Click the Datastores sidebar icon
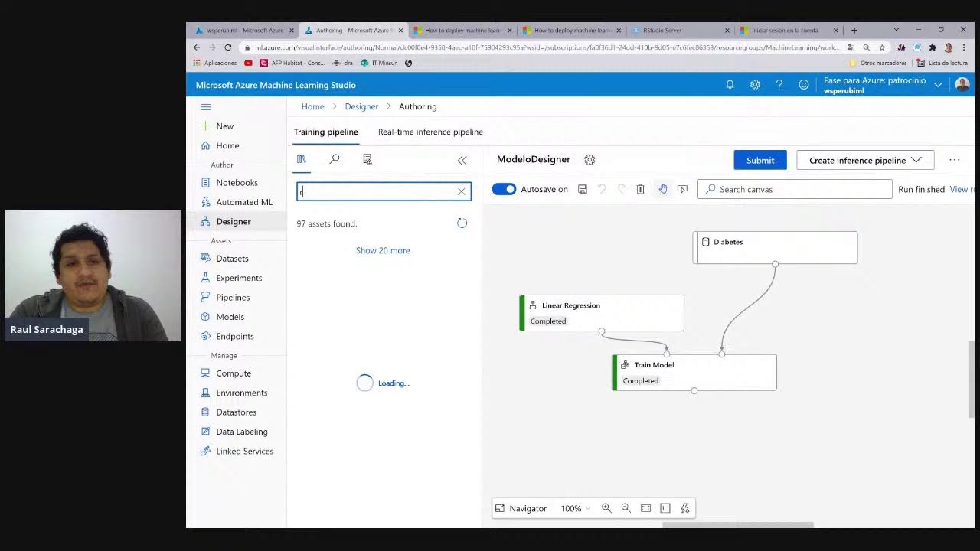The height and width of the screenshot is (551, 980). [205, 412]
